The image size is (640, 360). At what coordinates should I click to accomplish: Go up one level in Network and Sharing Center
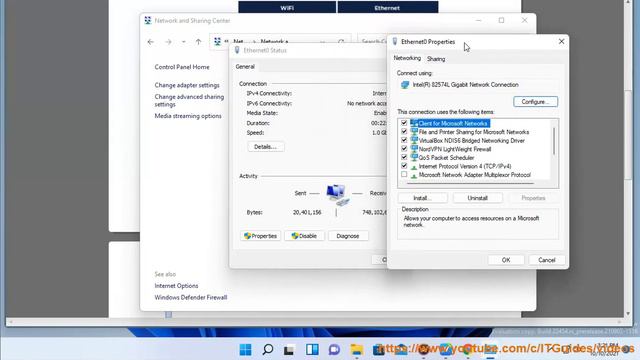pos(198,42)
